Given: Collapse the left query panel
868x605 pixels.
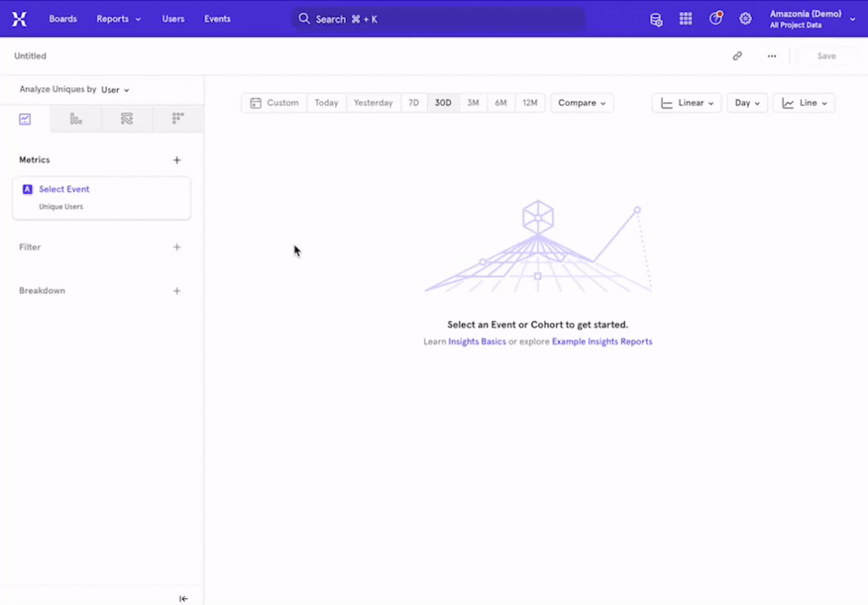Looking at the screenshot, I should [x=184, y=598].
